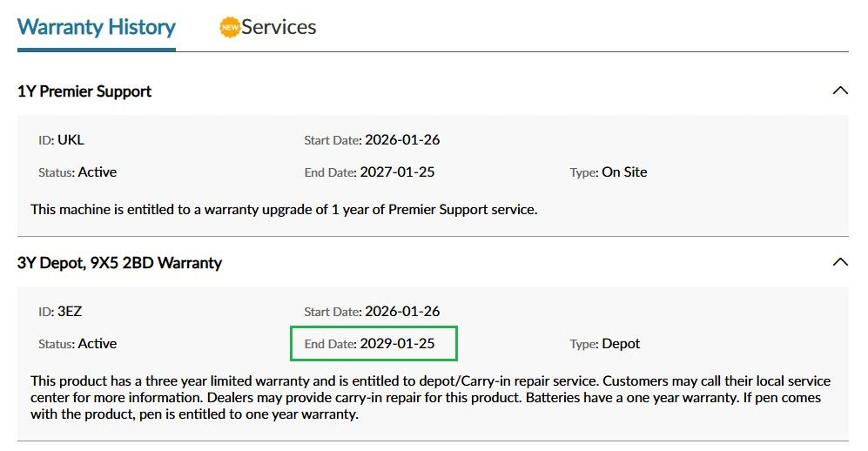Click the orange NEW badge icon
Image resolution: width=868 pixels, height=451 pixels.
click(x=229, y=27)
